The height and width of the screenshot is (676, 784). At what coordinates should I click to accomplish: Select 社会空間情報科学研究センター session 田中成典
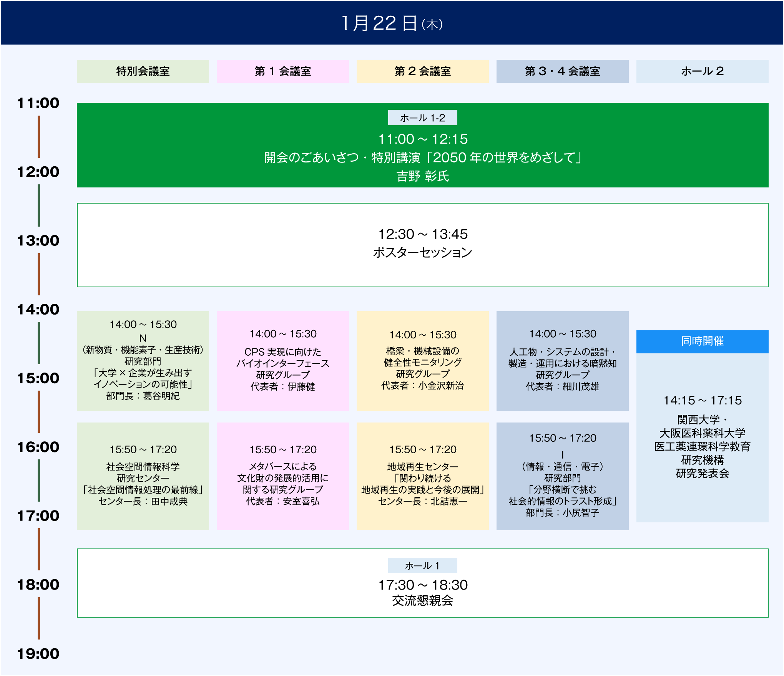tap(143, 476)
